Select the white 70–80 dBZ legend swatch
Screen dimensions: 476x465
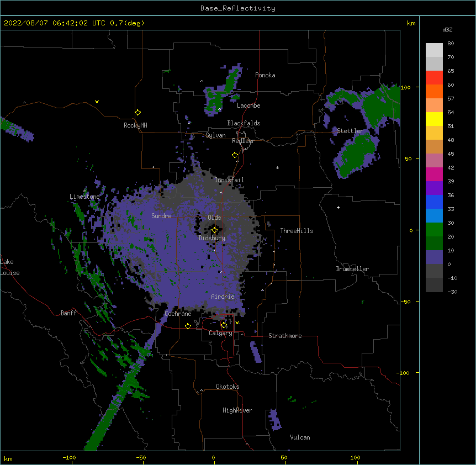(x=434, y=50)
